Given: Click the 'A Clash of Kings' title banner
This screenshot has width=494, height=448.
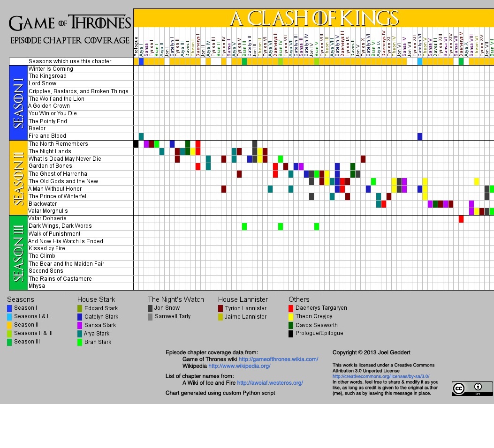Looking at the screenshot, I should point(314,18).
